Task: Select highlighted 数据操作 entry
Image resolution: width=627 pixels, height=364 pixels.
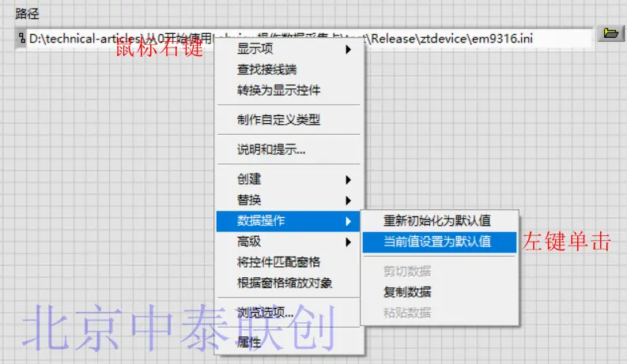Action: pos(289,221)
